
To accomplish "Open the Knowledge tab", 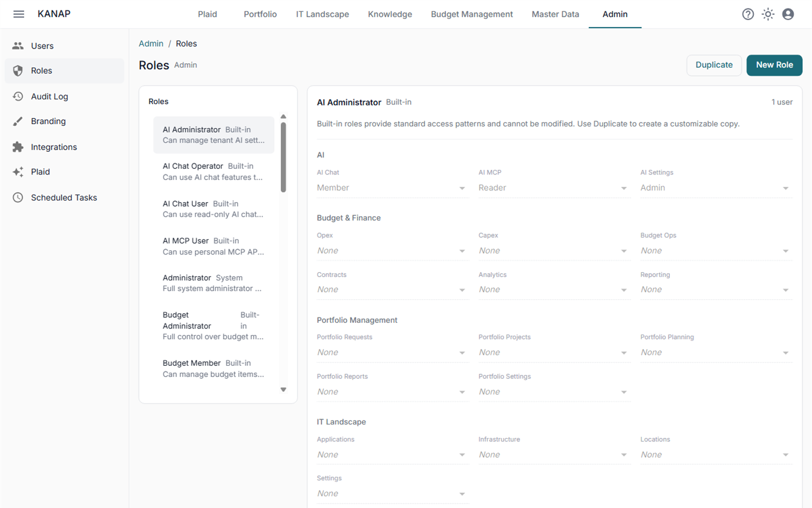I will pyautogui.click(x=390, y=14).
